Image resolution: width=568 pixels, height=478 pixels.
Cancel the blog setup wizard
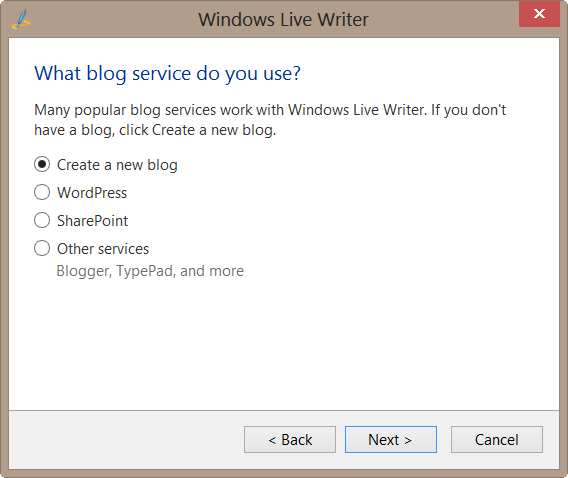pos(497,439)
